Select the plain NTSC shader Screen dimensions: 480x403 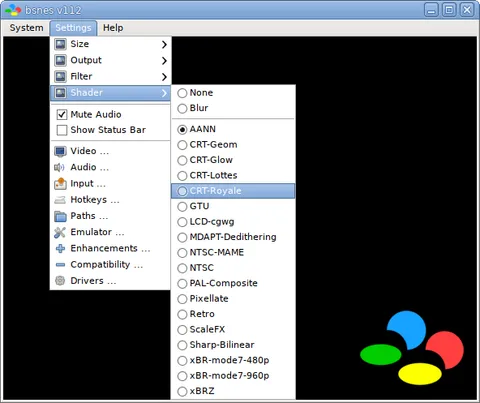(x=233, y=268)
